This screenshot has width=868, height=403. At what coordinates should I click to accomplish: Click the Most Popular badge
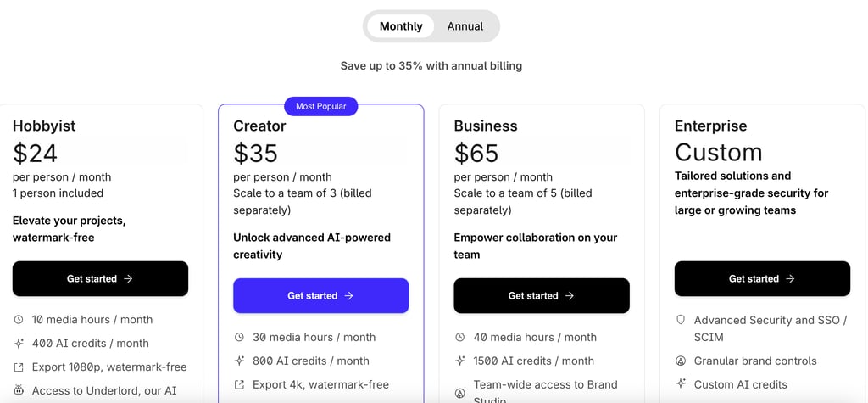pyautogui.click(x=320, y=106)
